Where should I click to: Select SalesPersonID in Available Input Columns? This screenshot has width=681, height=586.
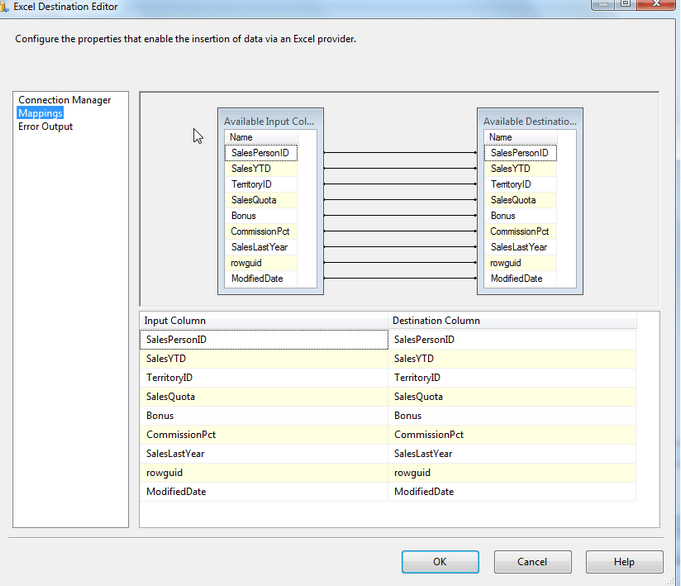click(x=261, y=153)
